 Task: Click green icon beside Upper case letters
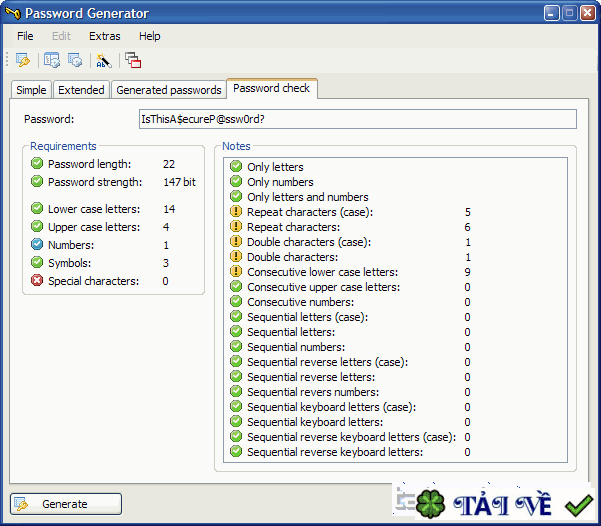[x=37, y=227]
